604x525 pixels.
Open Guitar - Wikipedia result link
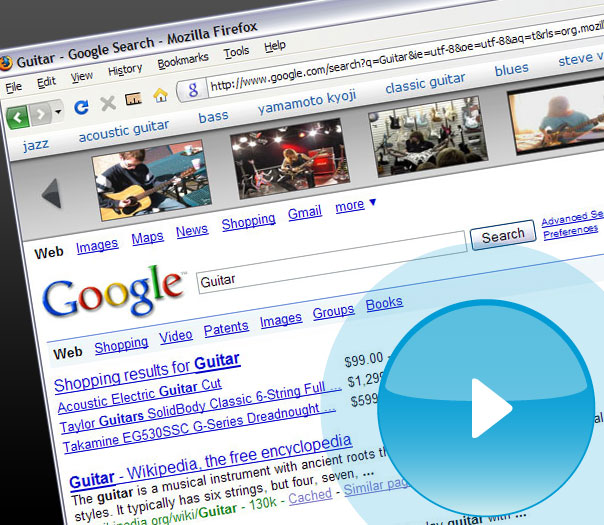[211, 461]
